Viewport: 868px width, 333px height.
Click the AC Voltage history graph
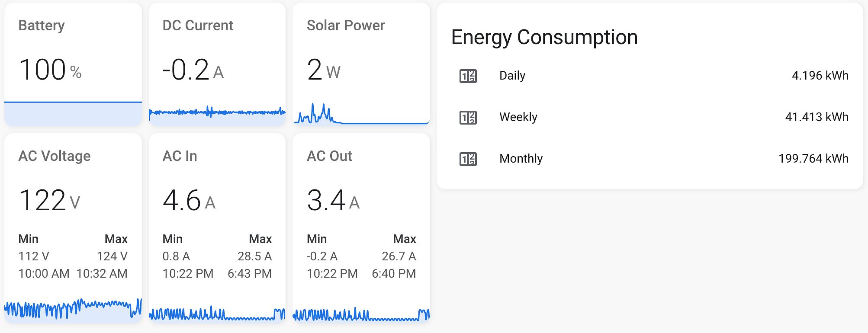tap(73, 310)
